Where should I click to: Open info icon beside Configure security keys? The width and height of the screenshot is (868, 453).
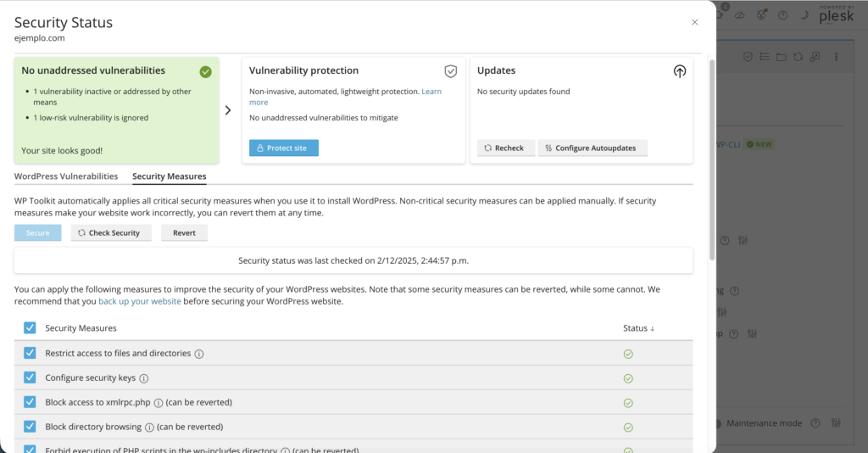point(143,378)
